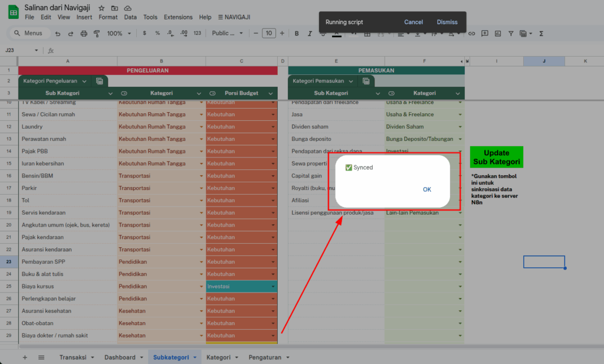Open the Extensions menu
Image resolution: width=604 pixels, height=364 pixels.
coord(178,17)
